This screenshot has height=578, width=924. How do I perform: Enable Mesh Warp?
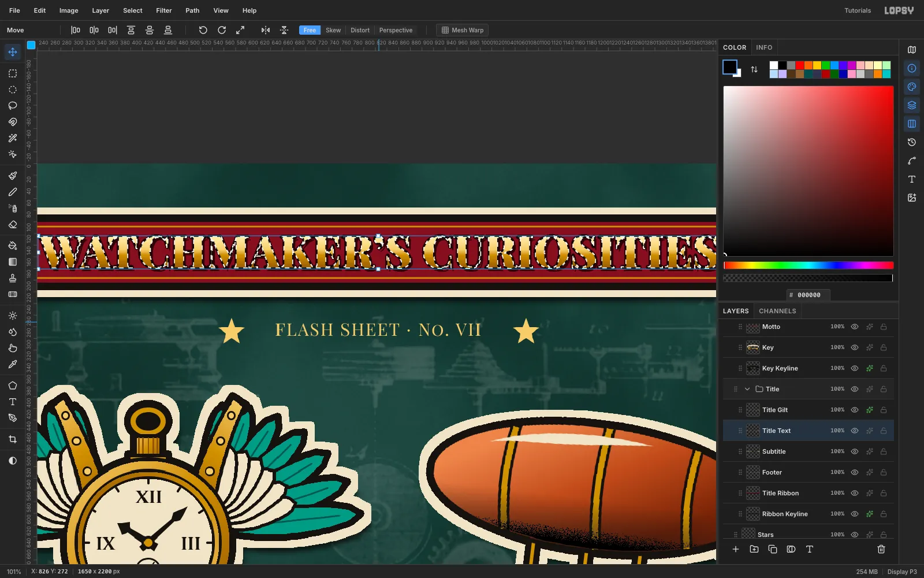(462, 30)
